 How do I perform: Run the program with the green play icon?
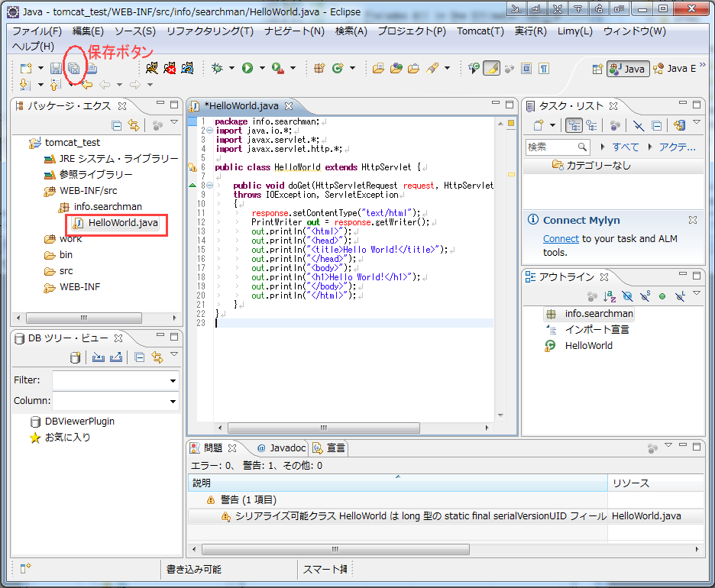pyautogui.click(x=247, y=69)
